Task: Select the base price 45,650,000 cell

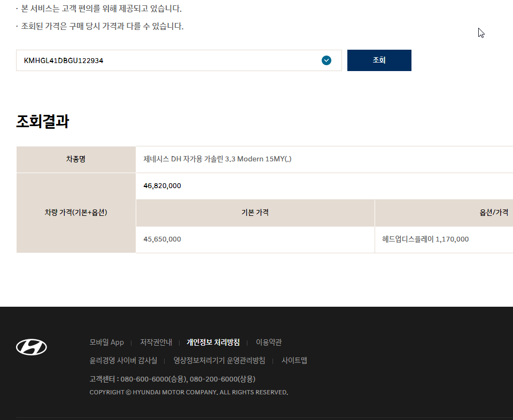Action: coord(162,239)
